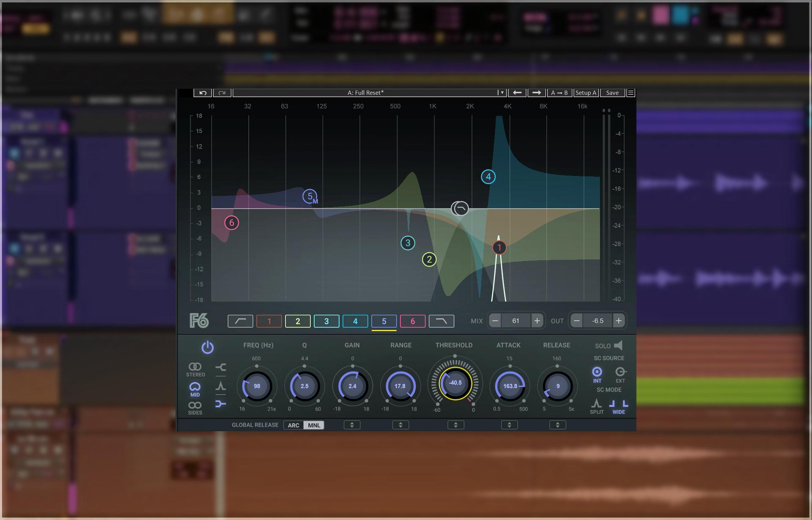Set global release to MNL

coord(314,425)
